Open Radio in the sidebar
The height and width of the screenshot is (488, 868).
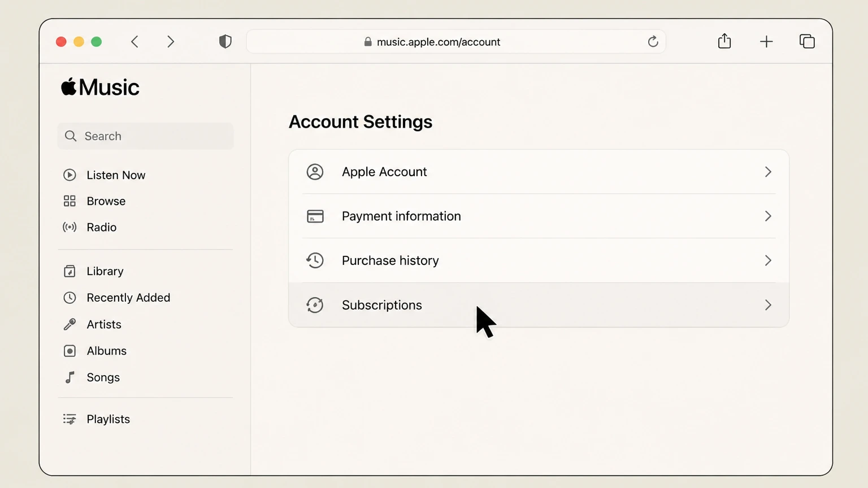coord(102,227)
